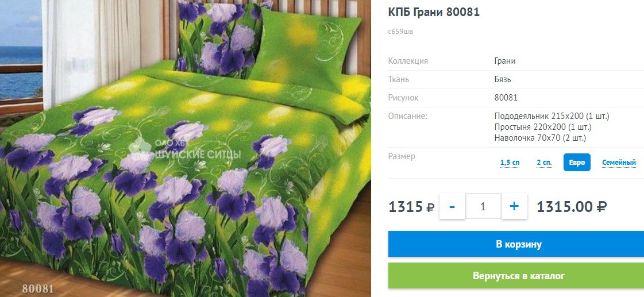Click the Грани collection value
644x297 pixels.
click(x=505, y=61)
